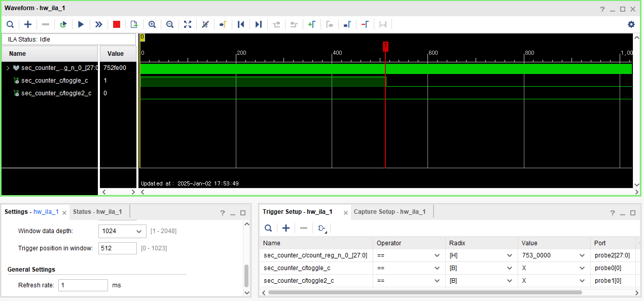Image resolution: width=644 pixels, height=301 pixels.
Task: Open help for the Waveform window
Action: pyautogui.click(x=602, y=9)
